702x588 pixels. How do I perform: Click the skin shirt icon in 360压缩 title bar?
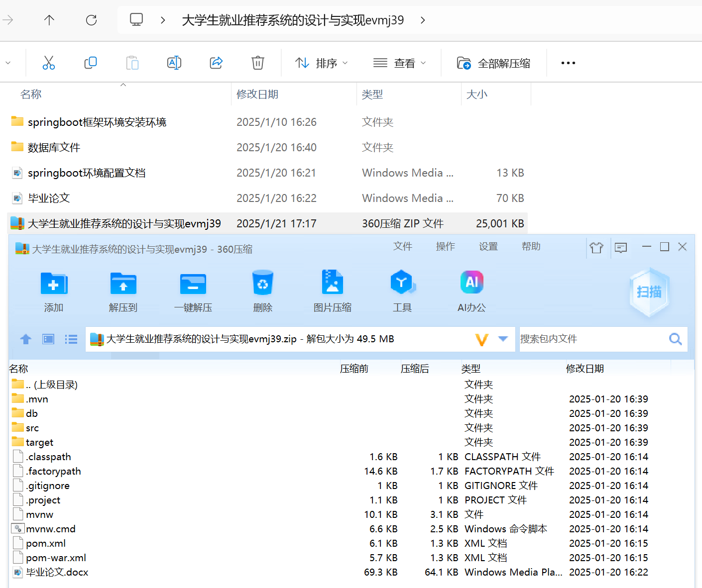[596, 247]
